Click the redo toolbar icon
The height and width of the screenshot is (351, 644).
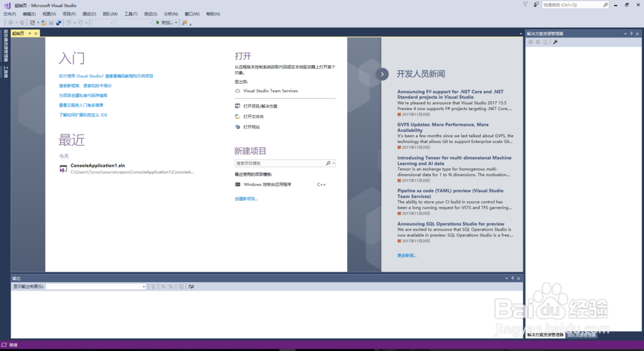click(x=80, y=23)
